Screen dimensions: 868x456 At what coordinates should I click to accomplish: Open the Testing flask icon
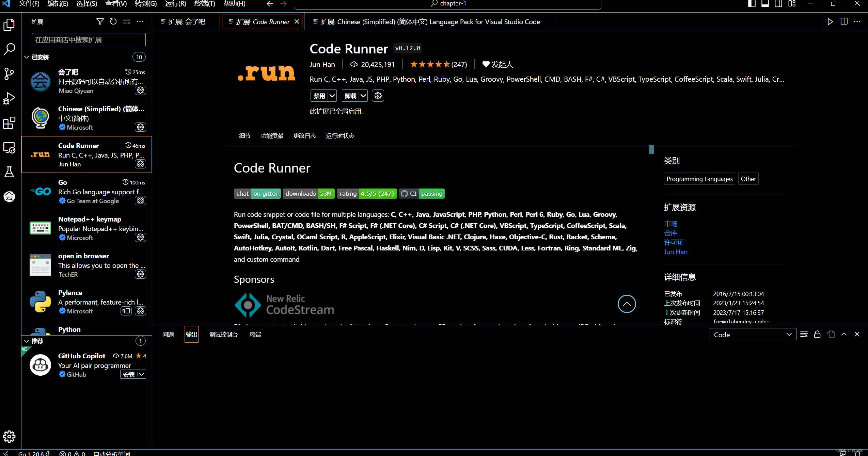coord(9,172)
